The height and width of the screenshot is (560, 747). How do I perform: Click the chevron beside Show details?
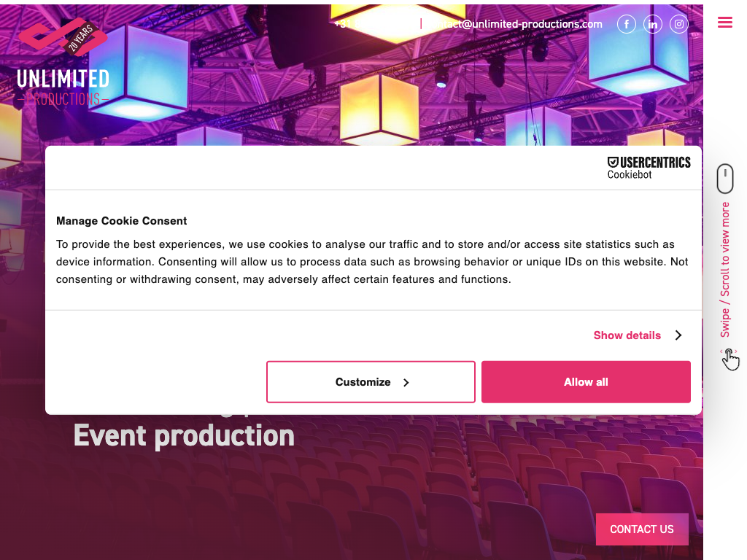(678, 335)
